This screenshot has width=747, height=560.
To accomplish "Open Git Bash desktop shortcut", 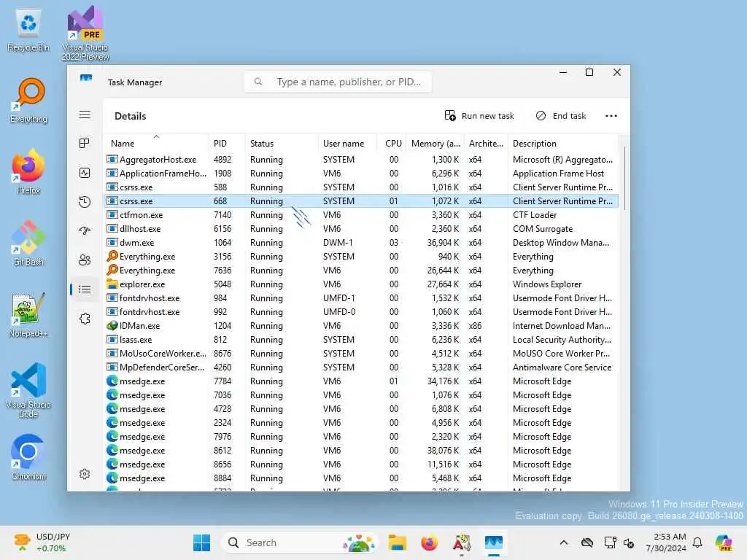I will [28, 244].
